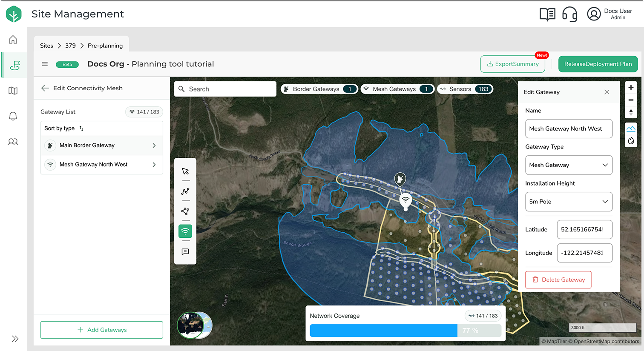Click the Add Gateways button

[102, 330]
